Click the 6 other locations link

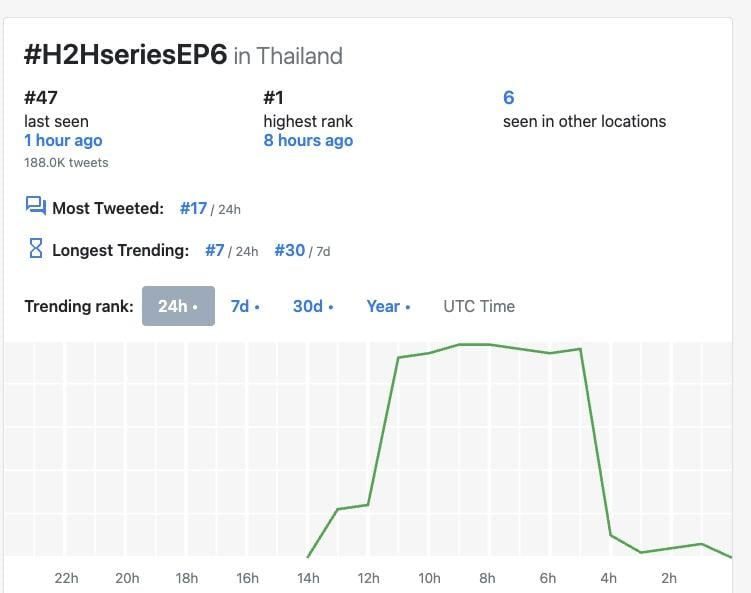tap(509, 98)
